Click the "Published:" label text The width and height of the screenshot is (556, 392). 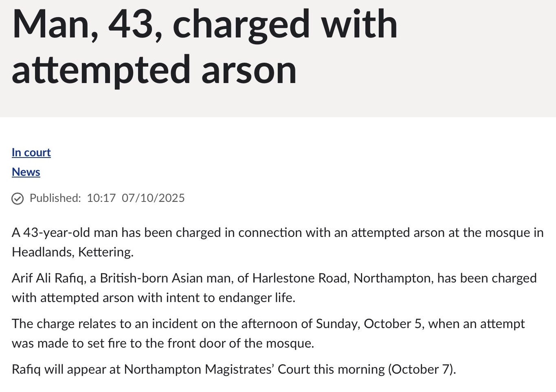point(55,198)
